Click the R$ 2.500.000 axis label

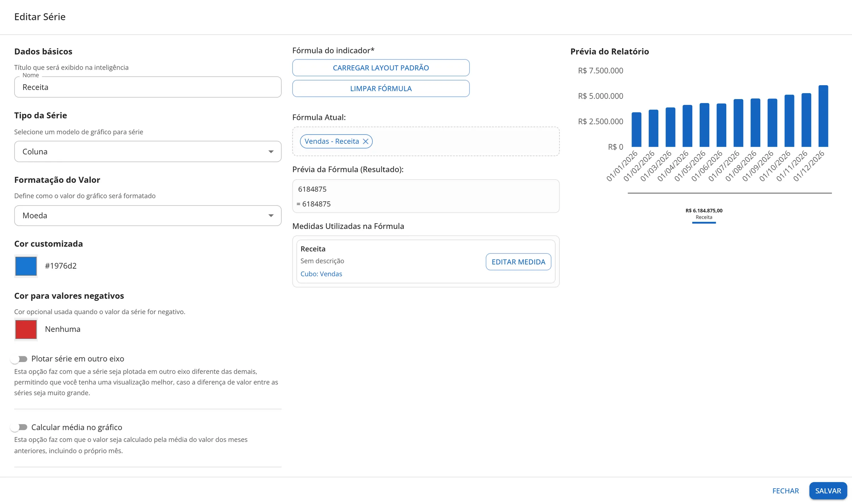[x=600, y=121]
